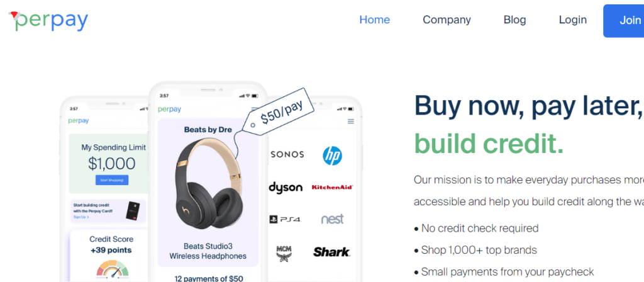This screenshot has width=644, height=282.
Task: Click the Shark brand logo
Action: tap(331, 252)
